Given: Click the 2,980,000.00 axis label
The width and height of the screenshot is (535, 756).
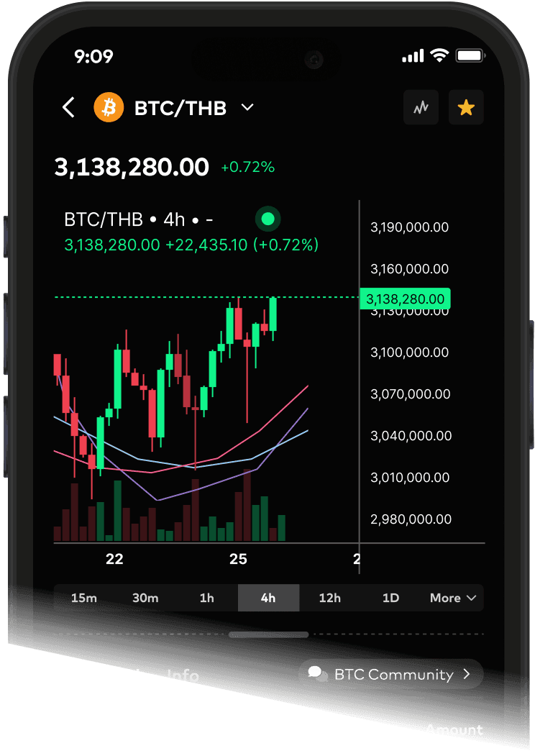Looking at the screenshot, I should 411,519.
